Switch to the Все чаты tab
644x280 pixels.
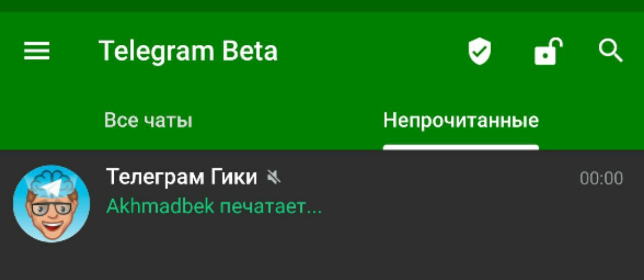click(x=148, y=121)
